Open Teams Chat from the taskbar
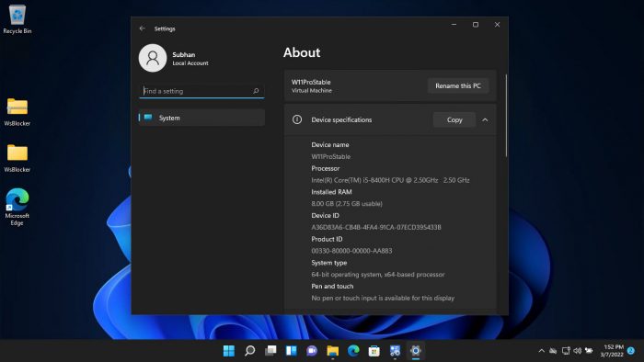Screen dimensions: 644x362 point(312,351)
